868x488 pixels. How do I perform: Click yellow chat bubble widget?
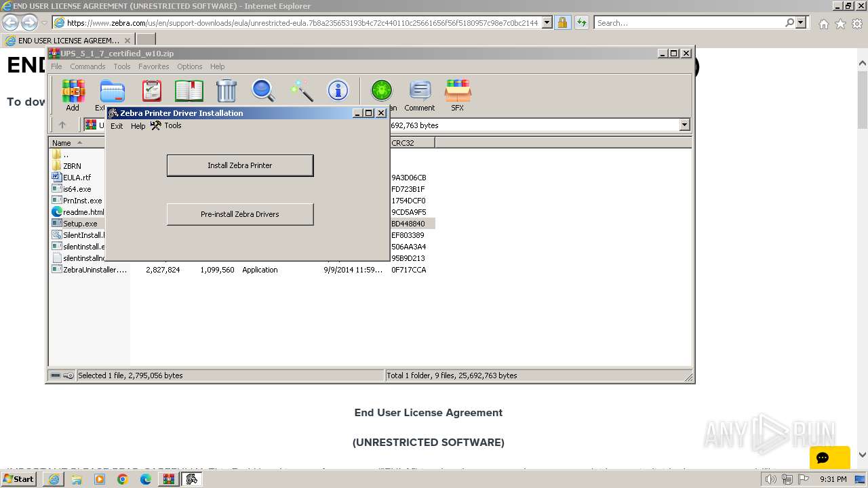[829, 457]
